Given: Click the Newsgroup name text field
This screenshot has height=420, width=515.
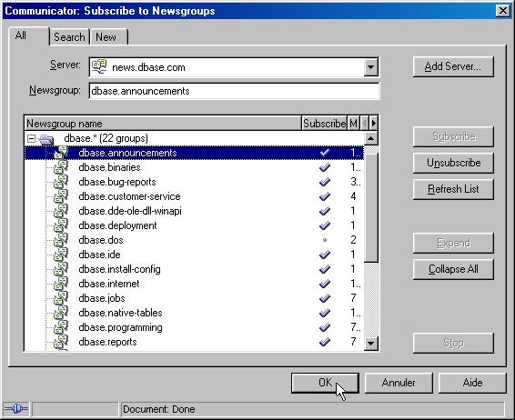Looking at the screenshot, I should [234, 91].
